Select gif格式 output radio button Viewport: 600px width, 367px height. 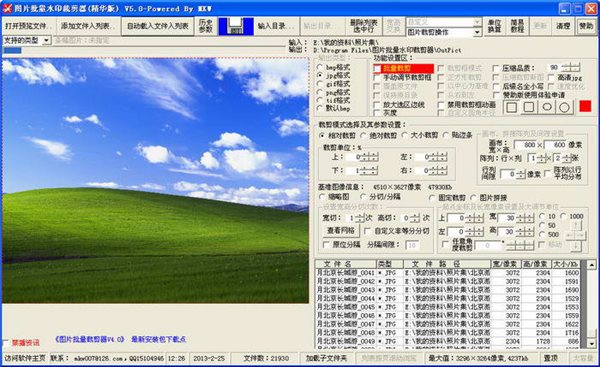pyautogui.click(x=320, y=84)
